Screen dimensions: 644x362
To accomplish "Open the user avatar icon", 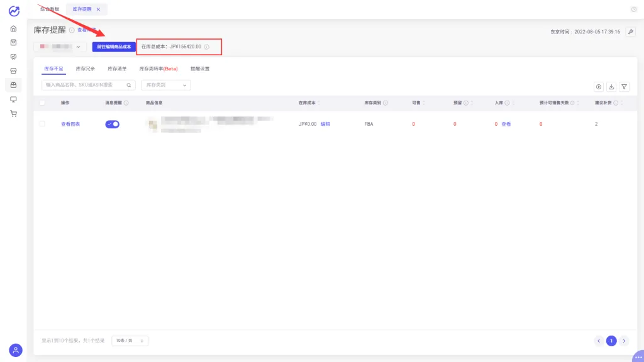I will [x=16, y=350].
